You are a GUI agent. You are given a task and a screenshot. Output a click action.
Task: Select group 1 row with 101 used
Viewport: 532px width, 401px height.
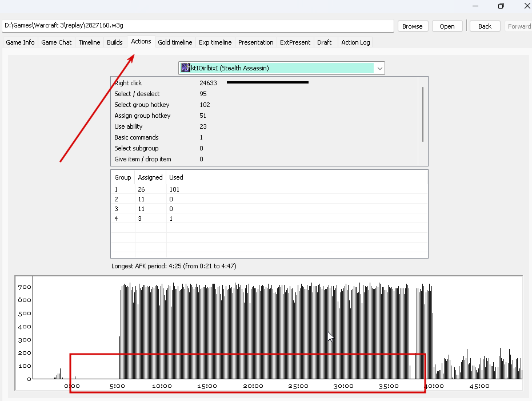pyautogui.click(x=269, y=189)
